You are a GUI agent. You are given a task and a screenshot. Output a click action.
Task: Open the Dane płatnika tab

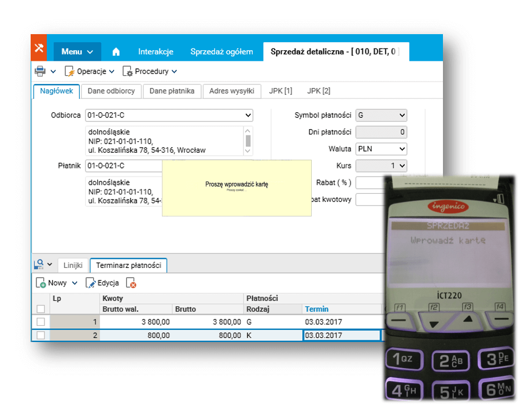click(172, 91)
